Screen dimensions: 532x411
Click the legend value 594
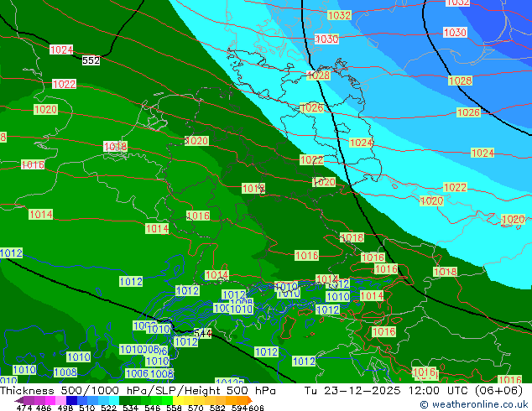click(x=239, y=408)
